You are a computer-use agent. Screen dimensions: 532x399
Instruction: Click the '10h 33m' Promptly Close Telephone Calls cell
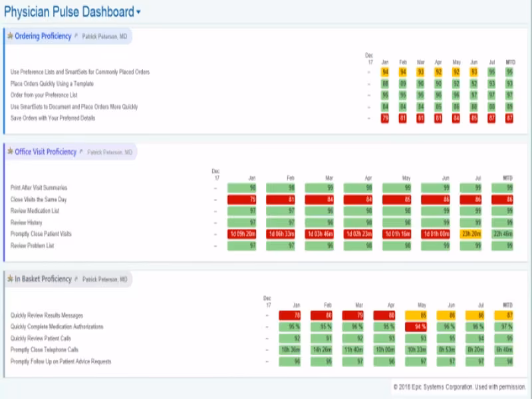coord(416,350)
